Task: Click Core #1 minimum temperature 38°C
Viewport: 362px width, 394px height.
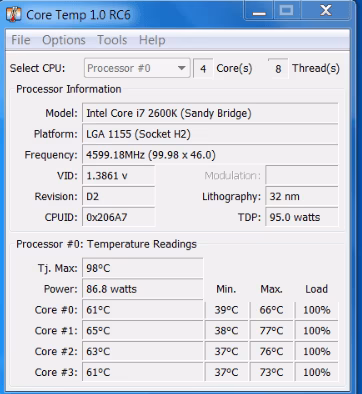Action: click(227, 331)
